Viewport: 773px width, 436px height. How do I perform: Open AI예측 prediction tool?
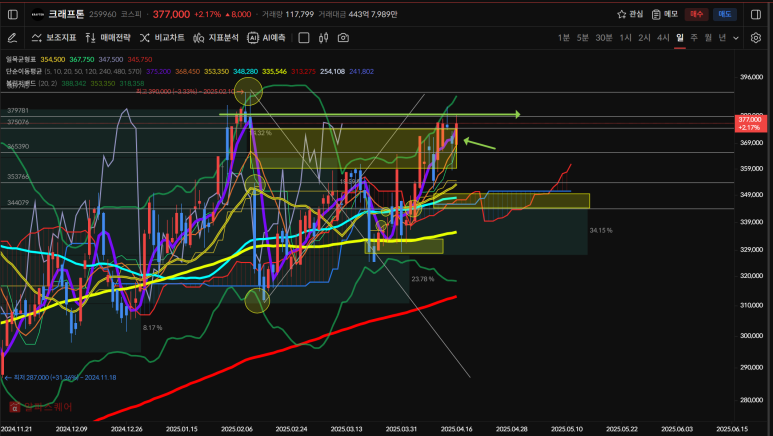point(266,37)
